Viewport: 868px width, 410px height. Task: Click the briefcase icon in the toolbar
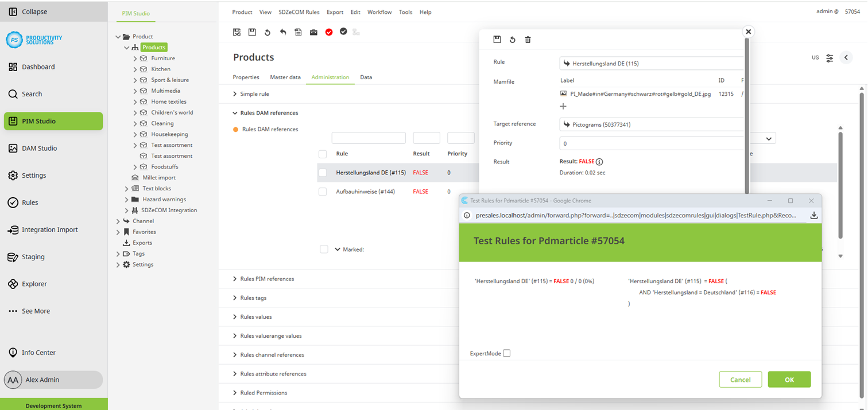pos(313,32)
